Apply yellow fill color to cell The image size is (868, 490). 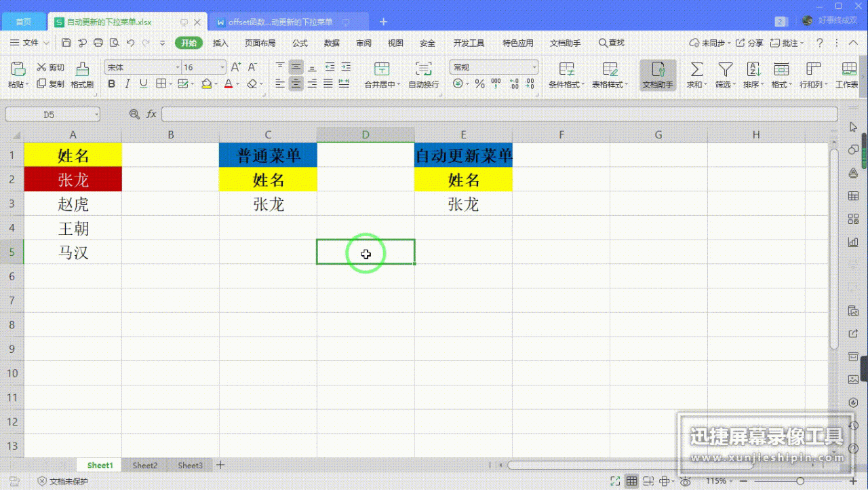point(206,84)
